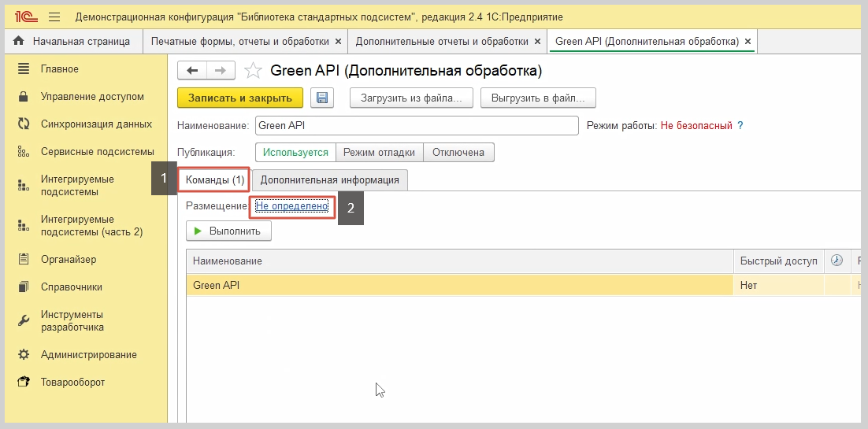Open the main hamburger menu
The height and width of the screenshot is (429, 868).
(x=54, y=17)
